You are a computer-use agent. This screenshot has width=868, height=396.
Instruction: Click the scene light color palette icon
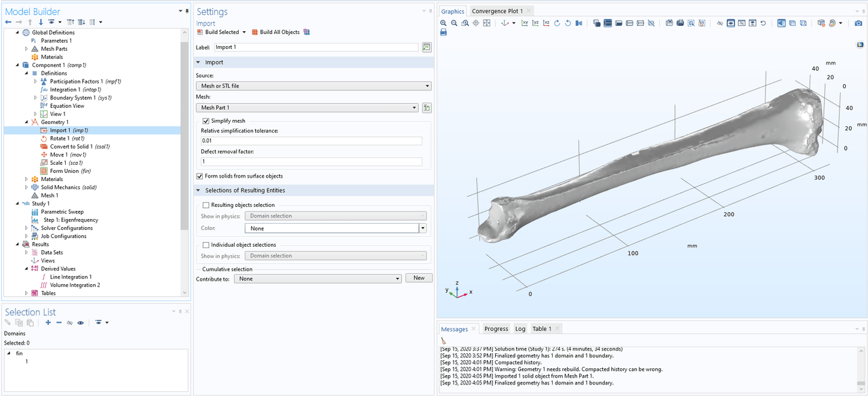coord(832,23)
